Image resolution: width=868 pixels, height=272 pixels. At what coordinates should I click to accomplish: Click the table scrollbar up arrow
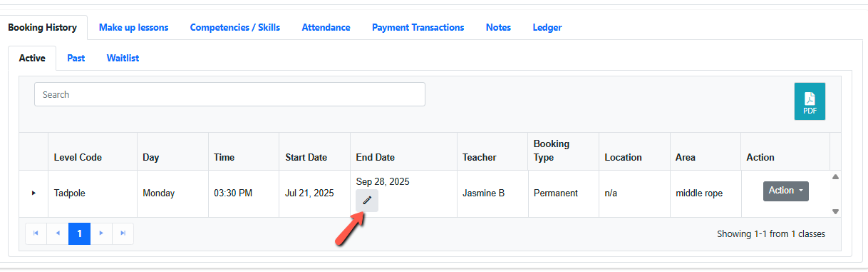point(835,176)
